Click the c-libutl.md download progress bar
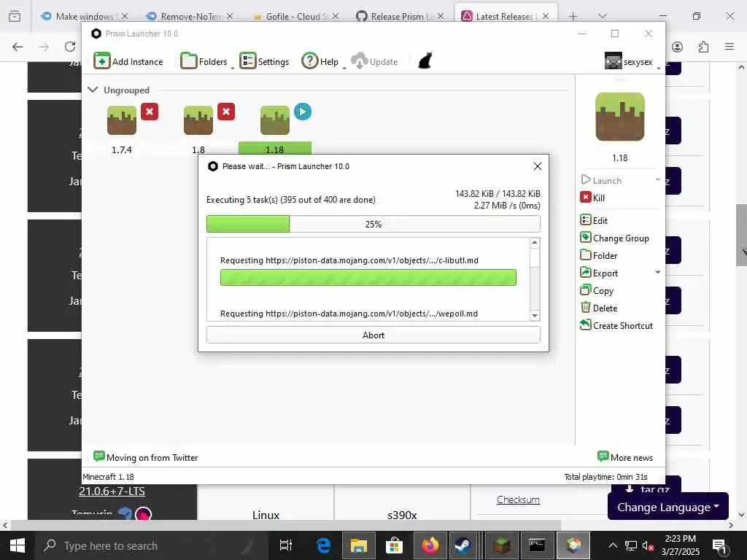Image resolution: width=747 pixels, height=560 pixels. tap(368, 278)
